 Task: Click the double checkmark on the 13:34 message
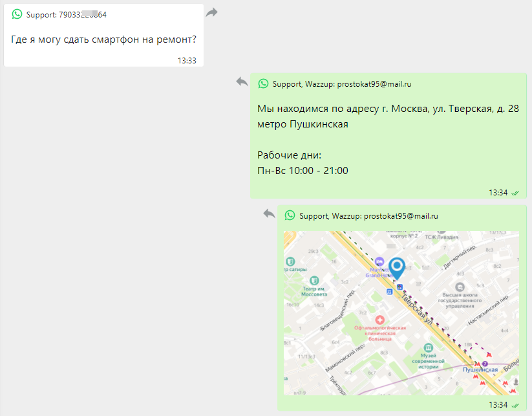point(514,193)
